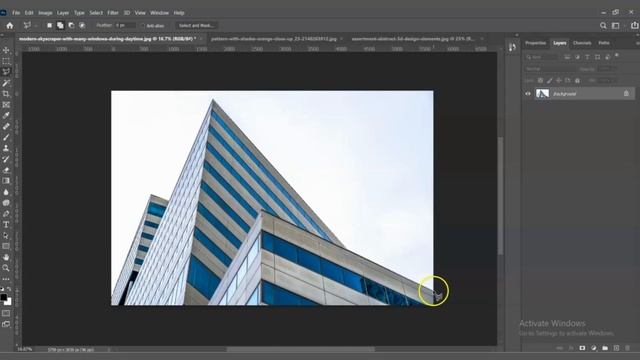This screenshot has height=360, width=640.
Task: Choose Subtract from Selection mode
Action: click(x=71, y=25)
